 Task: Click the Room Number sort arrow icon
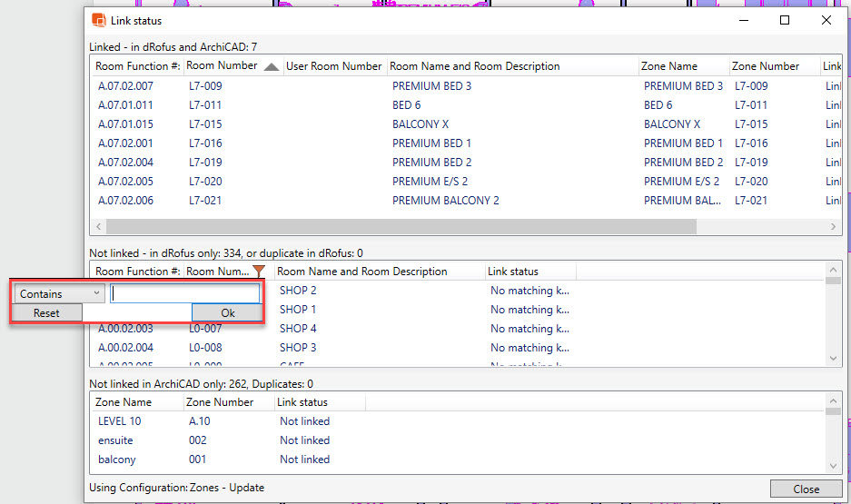click(272, 66)
